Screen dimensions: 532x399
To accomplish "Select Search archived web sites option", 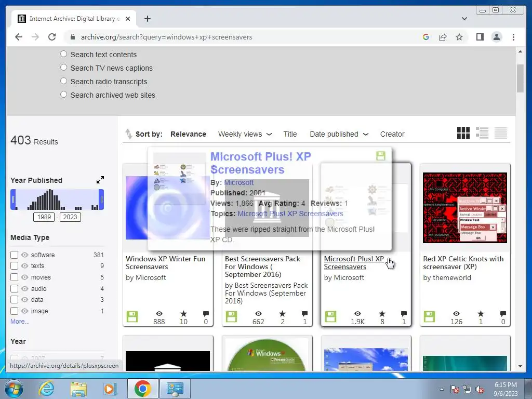I will pyautogui.click(x=63, y=95).
